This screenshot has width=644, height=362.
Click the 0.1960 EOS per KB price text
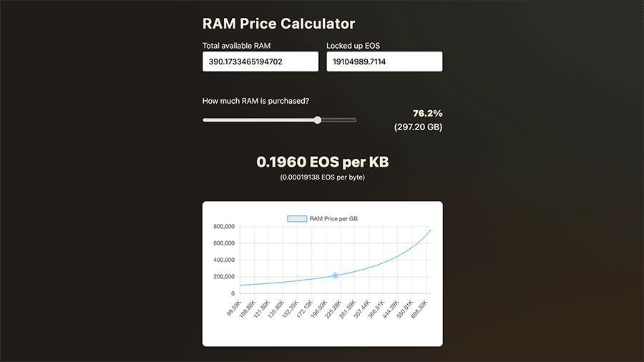[x=322, y=162]
